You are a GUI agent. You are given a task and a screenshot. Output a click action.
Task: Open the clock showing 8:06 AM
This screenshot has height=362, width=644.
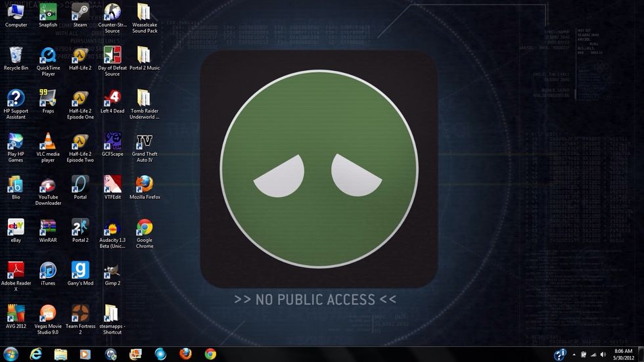click(623, 355)
